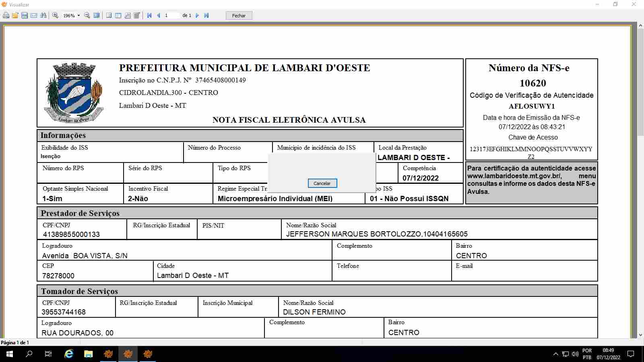Open a report file using the folder icon

tap(15, 16)
